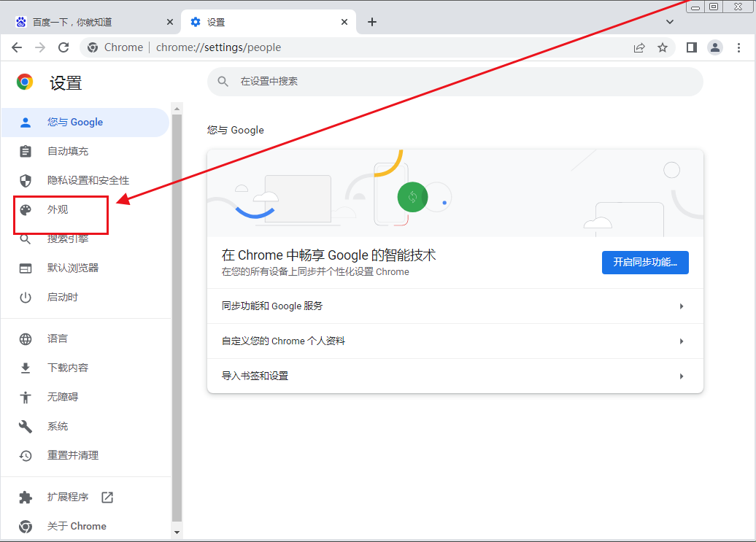
Task: Click the sidebar scrollbar thumb
Action: [x=177, y=318]
